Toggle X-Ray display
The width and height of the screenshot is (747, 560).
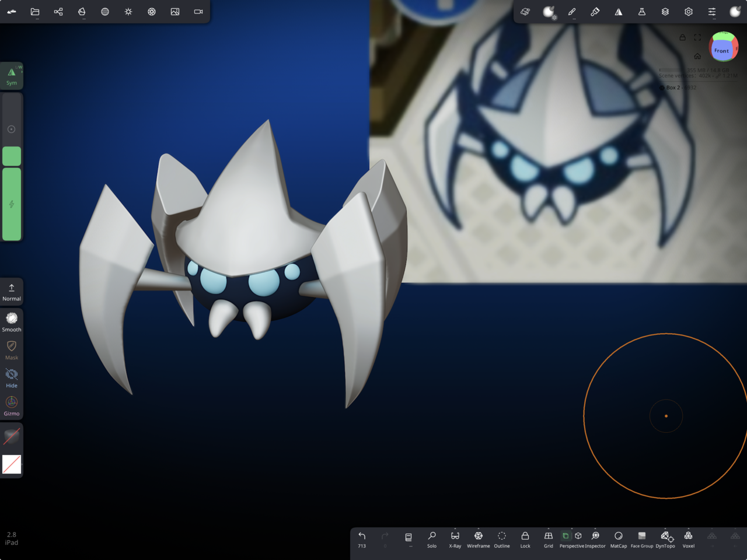pyautogui.click(x=455, y=540)
